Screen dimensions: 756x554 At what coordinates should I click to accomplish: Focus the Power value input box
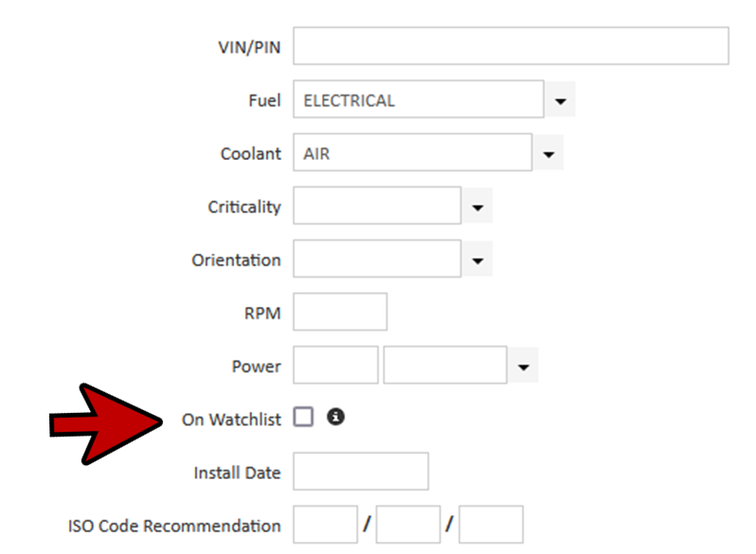[335, 366]
